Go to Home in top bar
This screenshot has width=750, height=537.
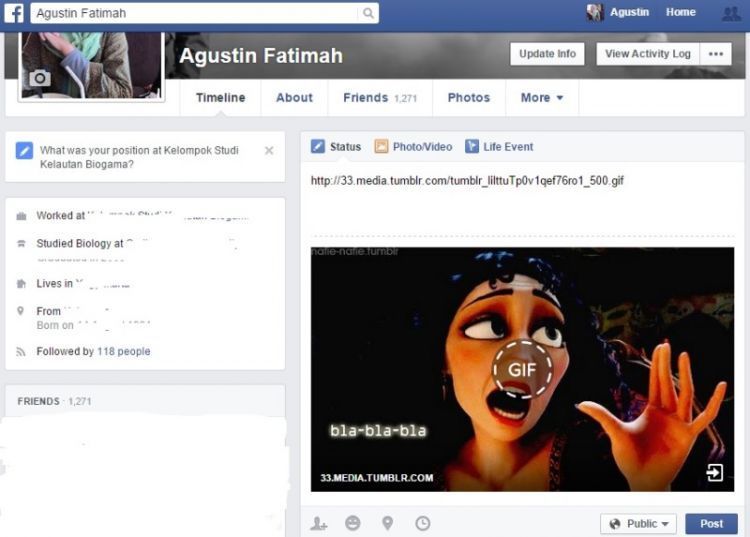(681, 12)
